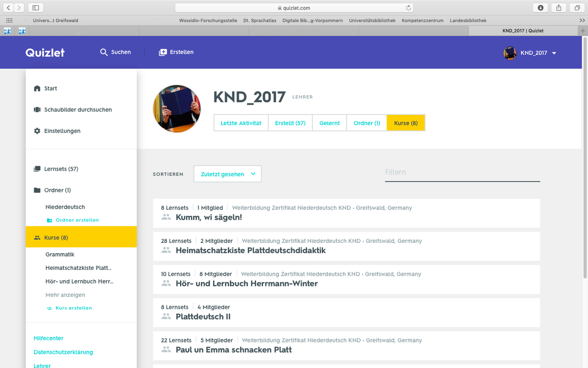Click the Erstellen plus icon

coord(163,52)
